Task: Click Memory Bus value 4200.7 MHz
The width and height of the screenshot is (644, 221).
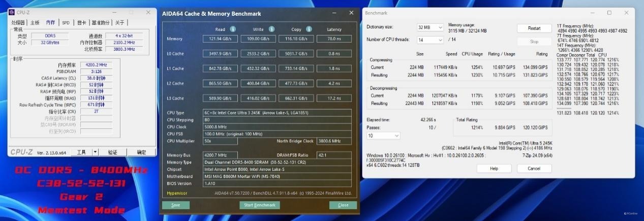Action: point(220,155)
